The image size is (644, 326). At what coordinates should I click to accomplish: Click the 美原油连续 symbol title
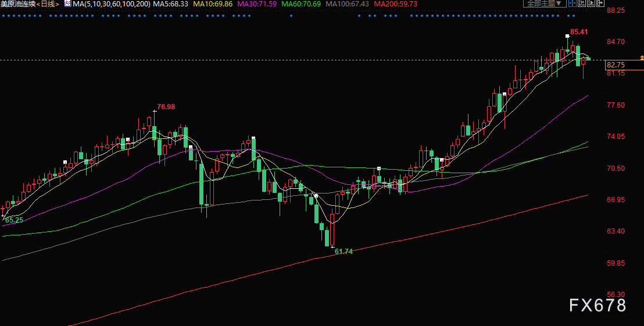pos(19,4)
